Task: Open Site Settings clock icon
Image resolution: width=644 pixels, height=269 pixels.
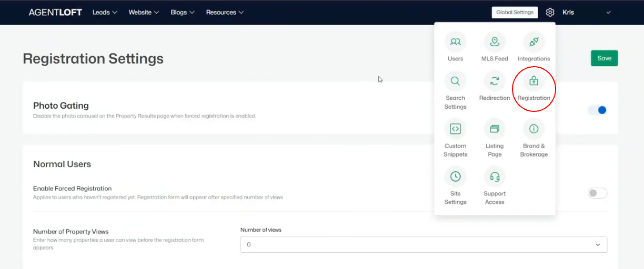Action: [x=455, y=177]
